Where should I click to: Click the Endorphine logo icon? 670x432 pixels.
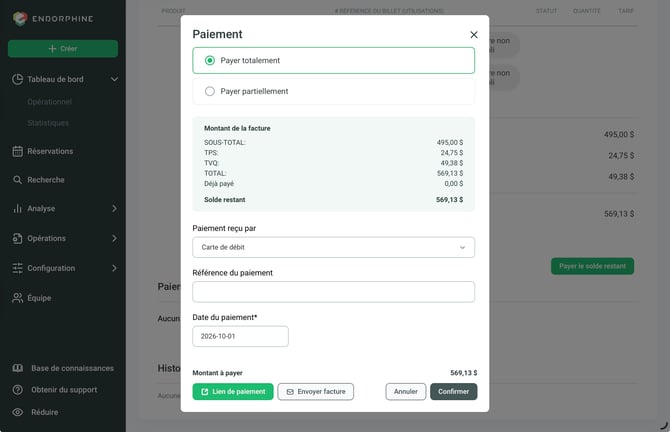tap(20, 18)
